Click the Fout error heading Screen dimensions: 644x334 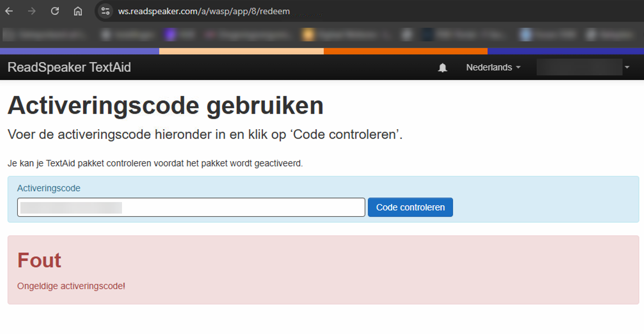click(39, 260)
